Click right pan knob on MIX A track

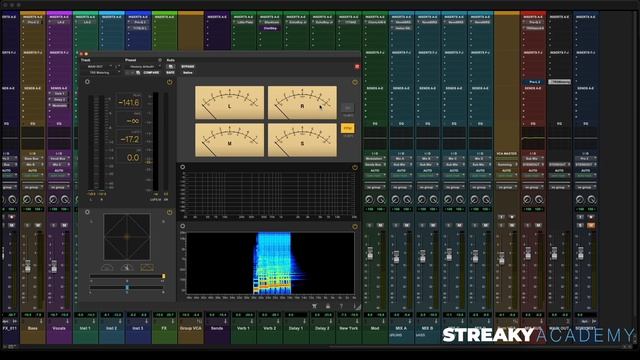click(x=407, y=200)
